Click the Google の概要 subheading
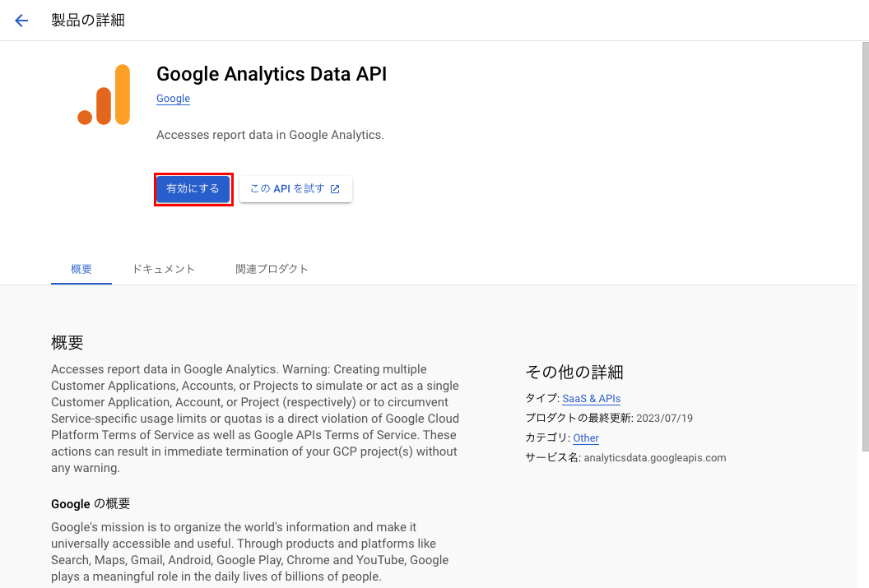 [91, 504]
